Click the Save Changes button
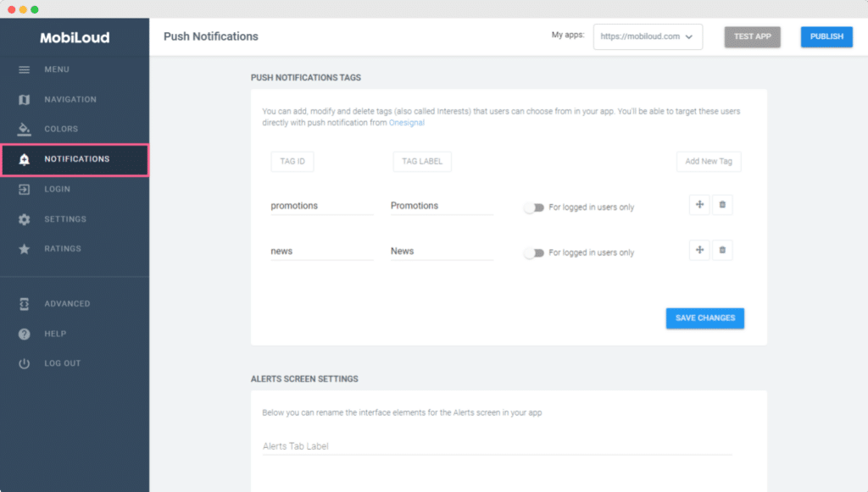Image resolution: width=868 pixels, height=492 pixels. [705, 318]
